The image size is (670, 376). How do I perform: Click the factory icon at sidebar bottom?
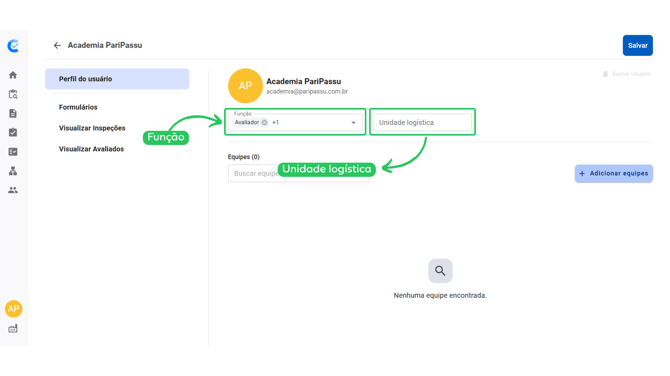[x=13, y=329]
